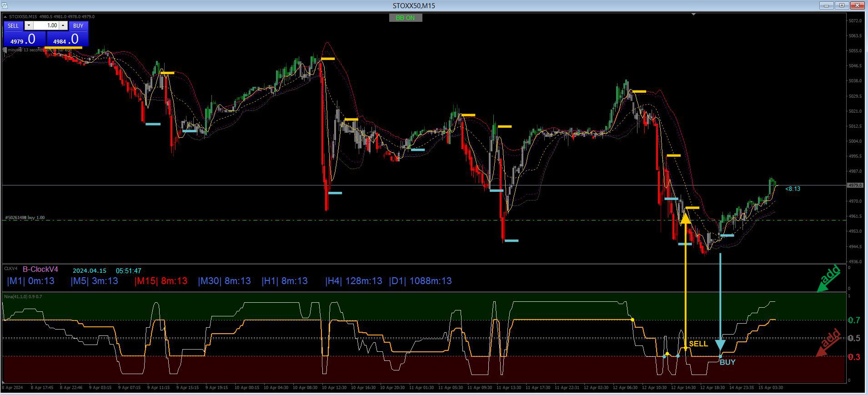Decrease the trade volume with the down arrow
Viewport: 868px width, 395px height.
click(x=29, y=26)
